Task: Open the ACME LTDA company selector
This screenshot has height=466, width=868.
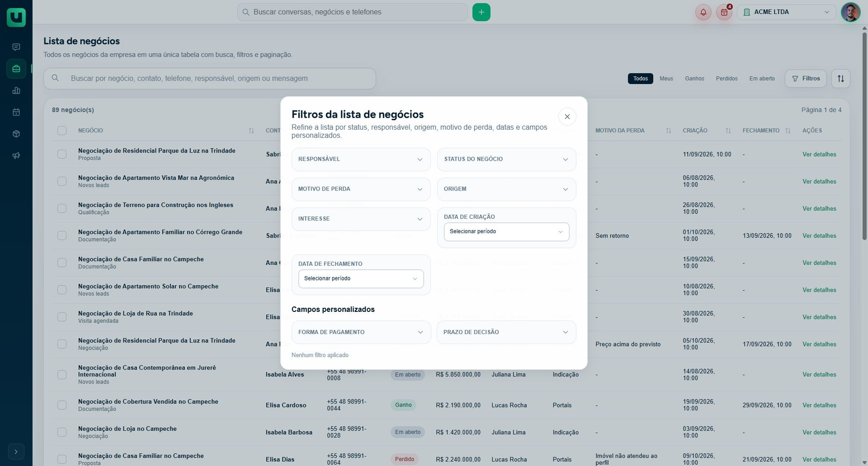Action: (x=787, y=12)
